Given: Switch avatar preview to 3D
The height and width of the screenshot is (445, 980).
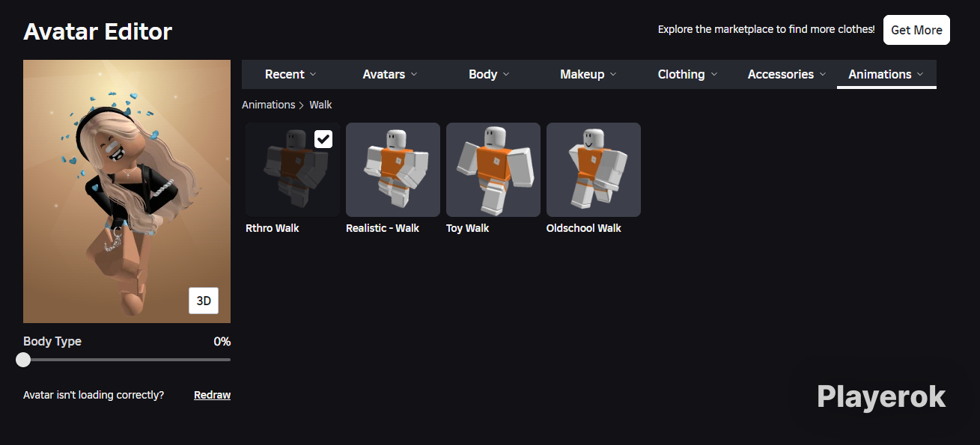Looking at the screenshot, I should click(204, 301).
